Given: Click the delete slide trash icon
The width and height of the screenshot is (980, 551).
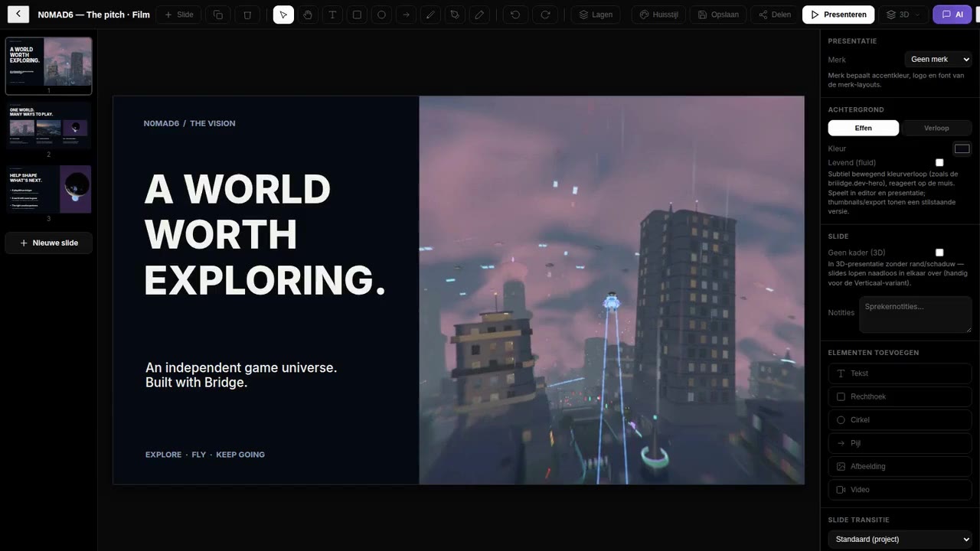Looking at the screenshot, I should click(247, 15).
